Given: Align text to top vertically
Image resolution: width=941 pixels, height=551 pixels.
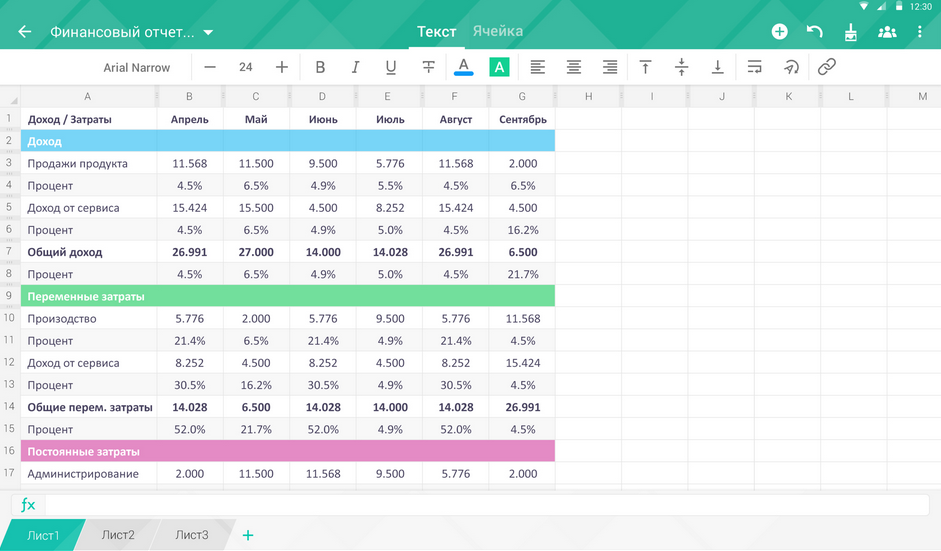Looking at the screenshot, I should coord(645,67).
